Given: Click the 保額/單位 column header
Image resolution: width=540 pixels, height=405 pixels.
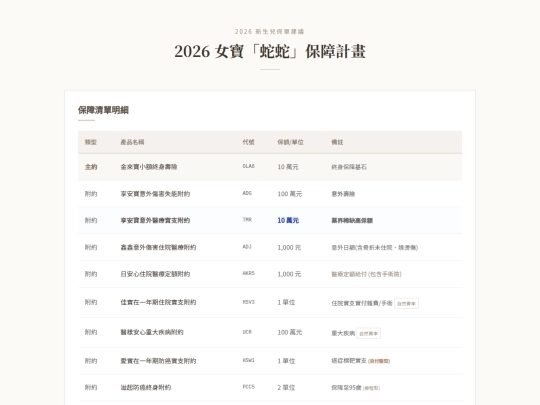Looking at the screenshot, I should click(x=290, y=142).
